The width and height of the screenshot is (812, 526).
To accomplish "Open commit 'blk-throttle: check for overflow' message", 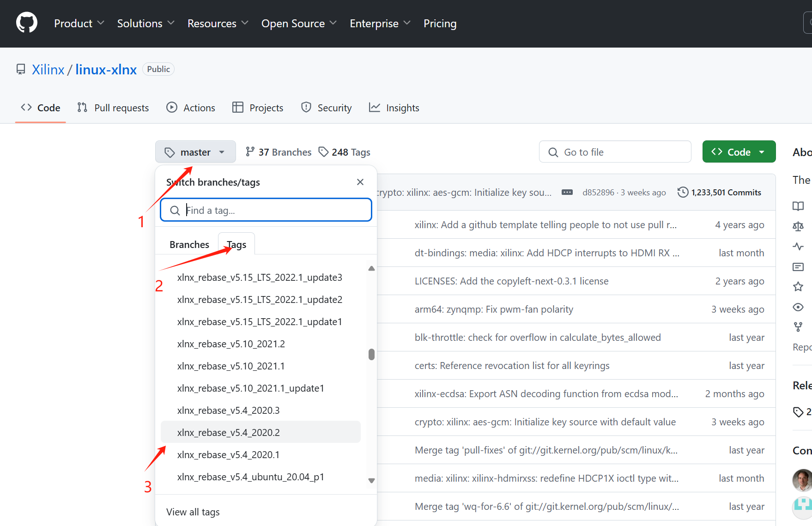I will point(538,338).
